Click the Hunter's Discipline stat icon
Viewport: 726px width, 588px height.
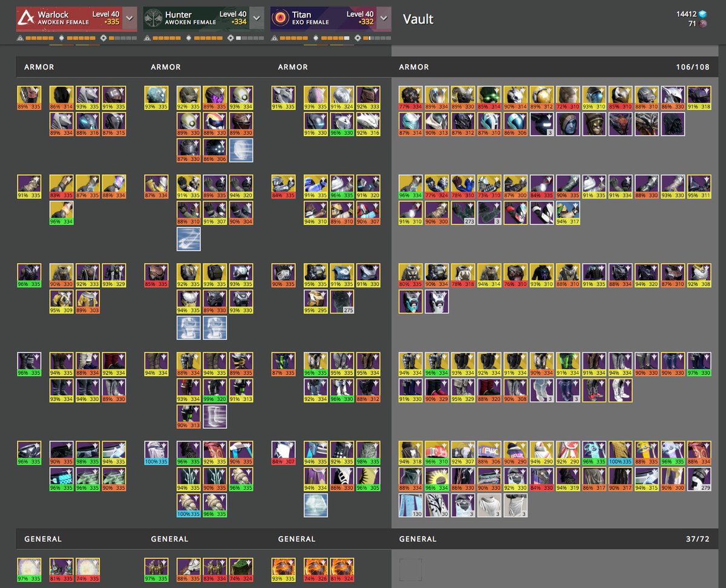click(x=189, y=38)
